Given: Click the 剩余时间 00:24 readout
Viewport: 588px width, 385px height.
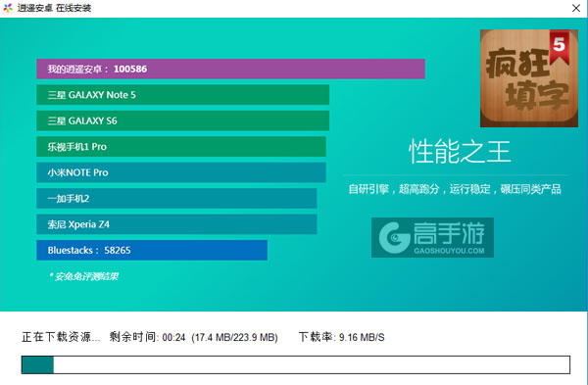Looking at the screenshot, I should 147,337.
